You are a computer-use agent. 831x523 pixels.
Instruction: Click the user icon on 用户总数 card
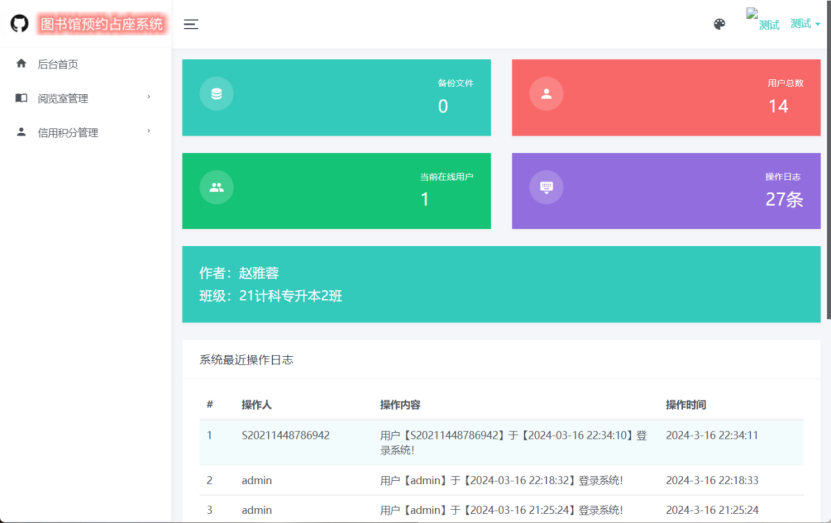(x=546, y=94)
